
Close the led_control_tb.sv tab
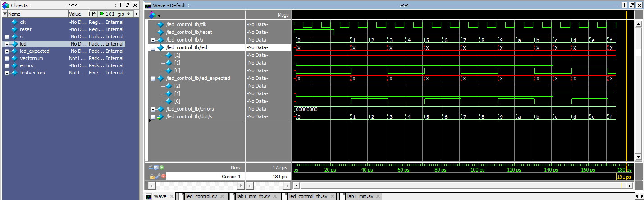(332, 197)
